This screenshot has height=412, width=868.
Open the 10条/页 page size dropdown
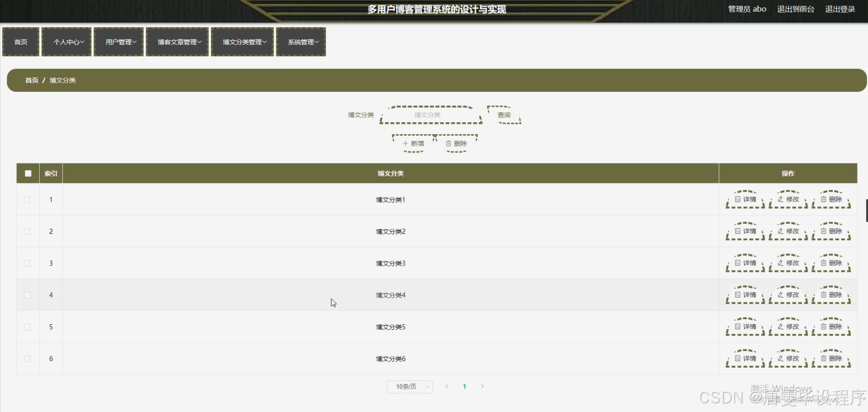(x=410, y=387)
